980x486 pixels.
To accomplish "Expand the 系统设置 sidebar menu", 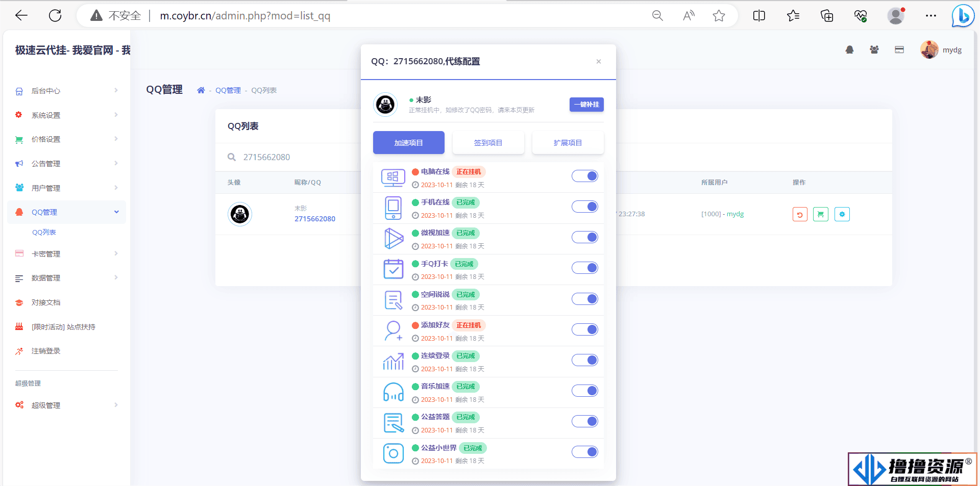I will pos(66,115).
